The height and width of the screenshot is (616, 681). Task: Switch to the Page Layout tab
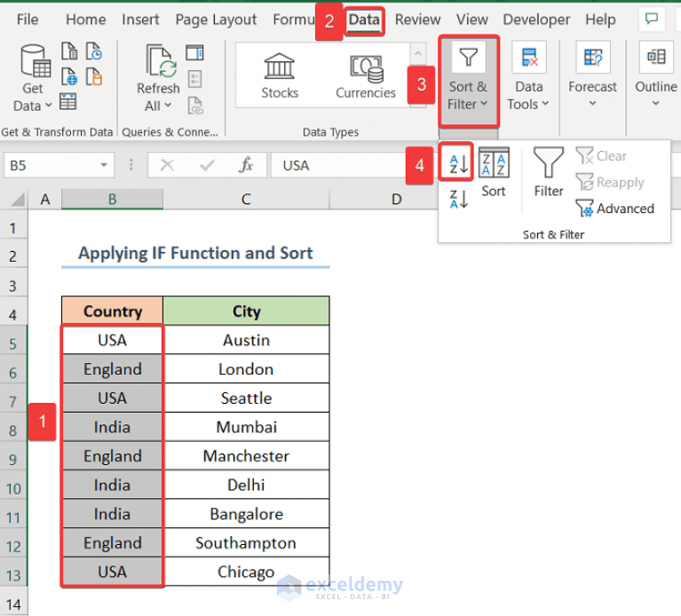tap(216, 20)
